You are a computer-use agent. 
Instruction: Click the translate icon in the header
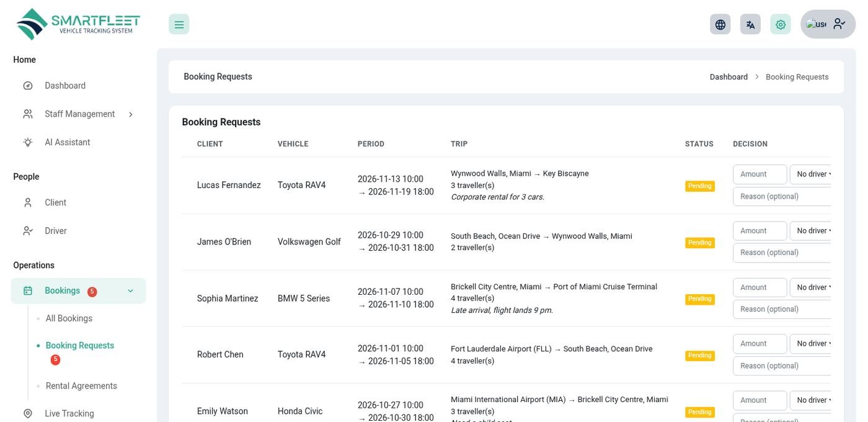[750, 24]
